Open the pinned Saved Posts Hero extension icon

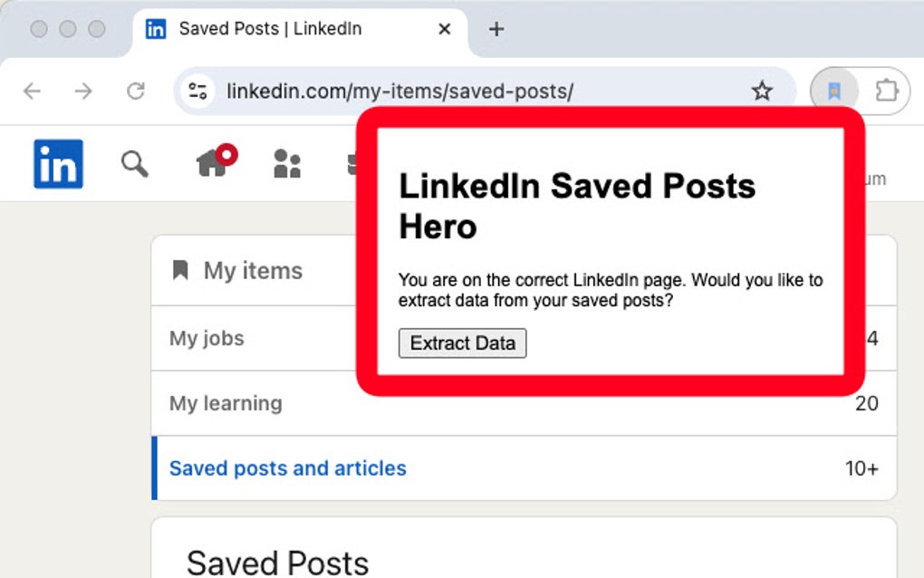point(833,91)
